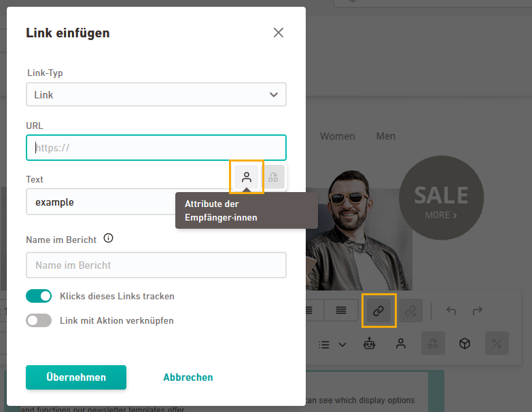Click the undo arrow in toolbar
This screenshot has width=532, height=412.
click(x=451, y=311)
